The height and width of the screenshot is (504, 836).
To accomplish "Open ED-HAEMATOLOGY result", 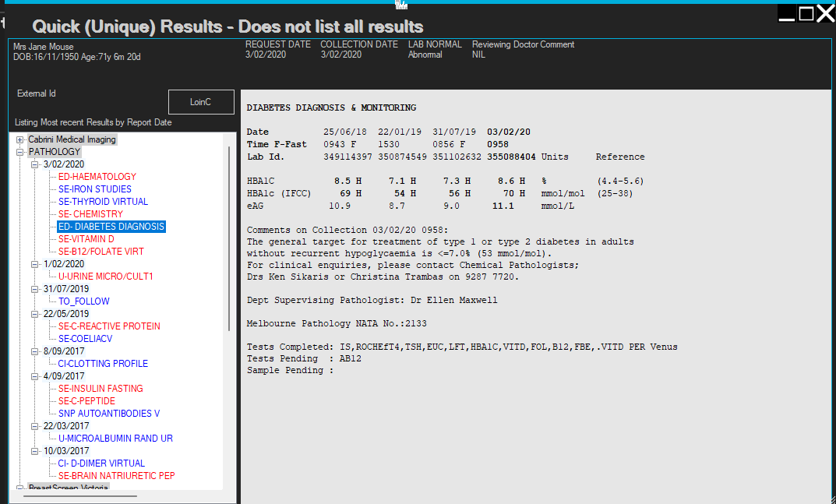I will tap(97, 177).
